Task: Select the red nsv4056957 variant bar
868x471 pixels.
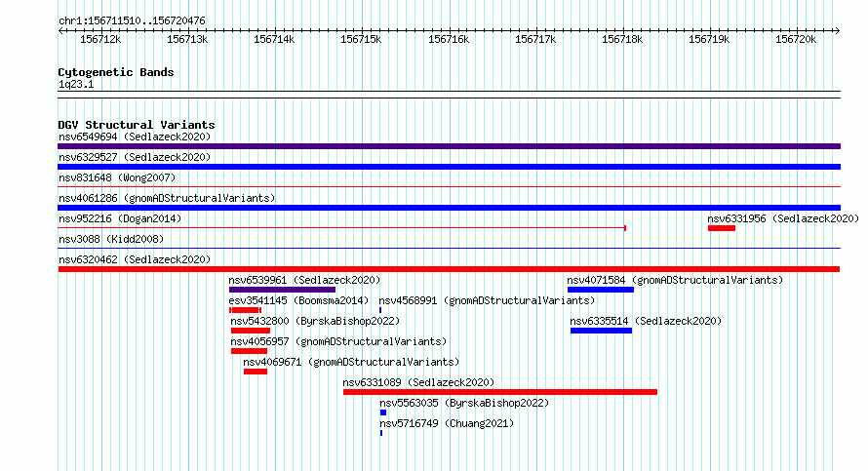Action: pos(249,351)
